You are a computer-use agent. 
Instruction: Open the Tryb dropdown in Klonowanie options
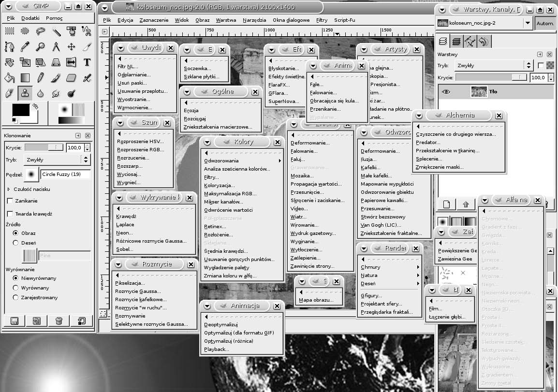pyautogui.click(x=57, y=160)
